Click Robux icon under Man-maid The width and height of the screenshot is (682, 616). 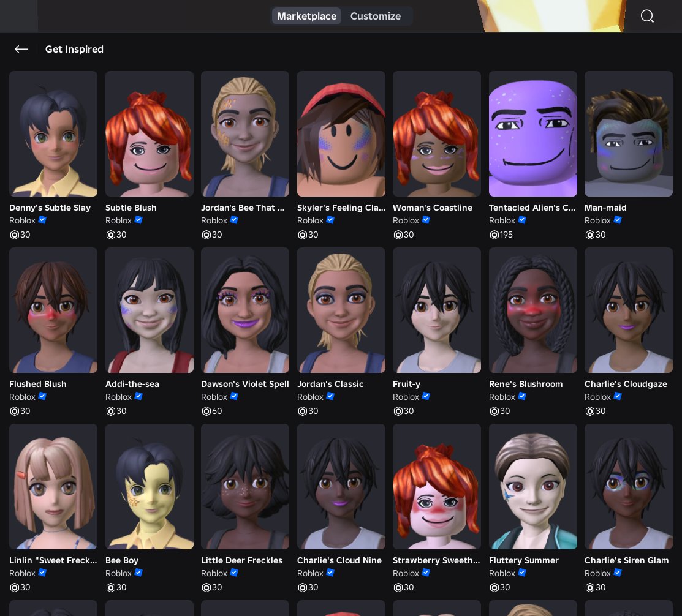590,235
